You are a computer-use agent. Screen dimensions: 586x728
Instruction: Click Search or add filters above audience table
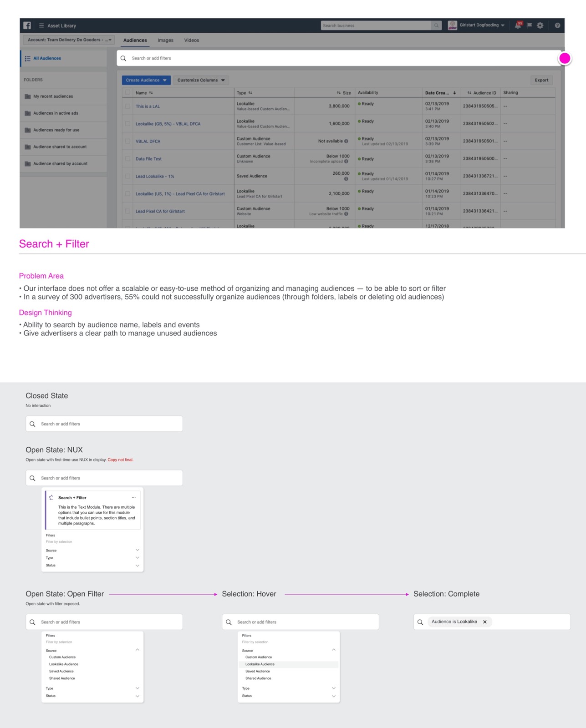(x=339, y=58)
